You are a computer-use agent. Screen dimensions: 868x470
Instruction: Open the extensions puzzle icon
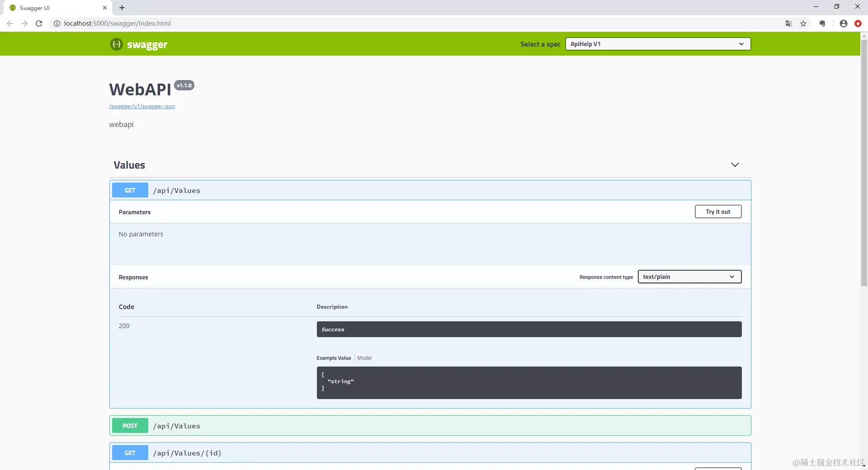[x=822, y=23]
